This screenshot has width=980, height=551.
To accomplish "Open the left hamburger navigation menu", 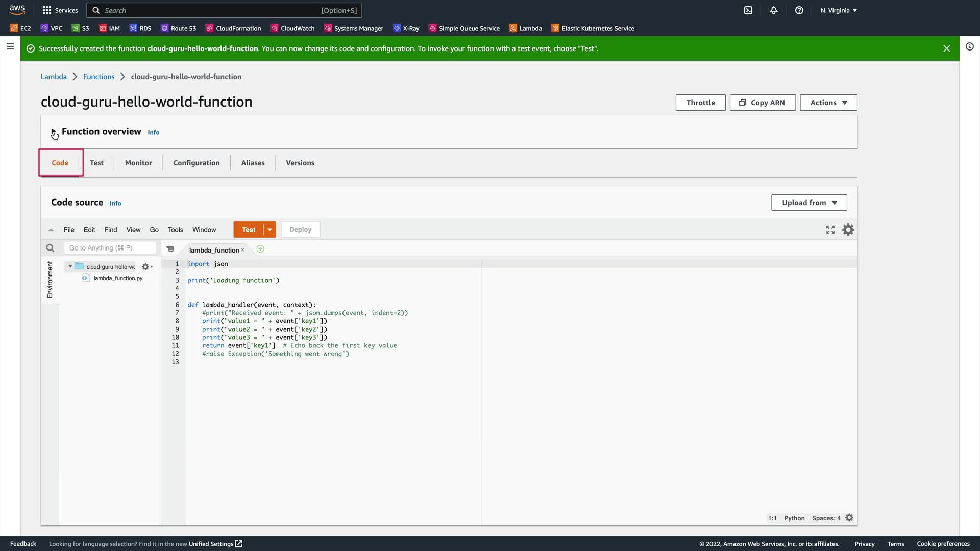I will 10,46.
